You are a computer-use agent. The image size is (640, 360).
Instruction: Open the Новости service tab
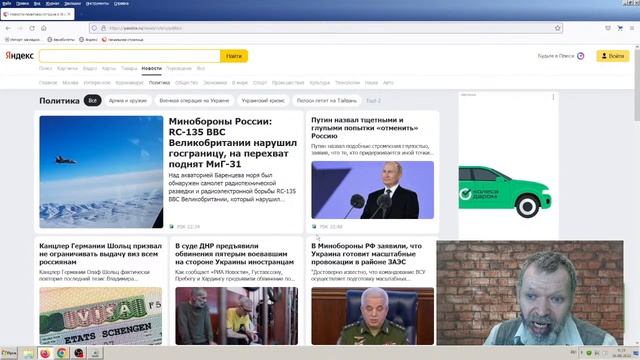tap(151, 68)
